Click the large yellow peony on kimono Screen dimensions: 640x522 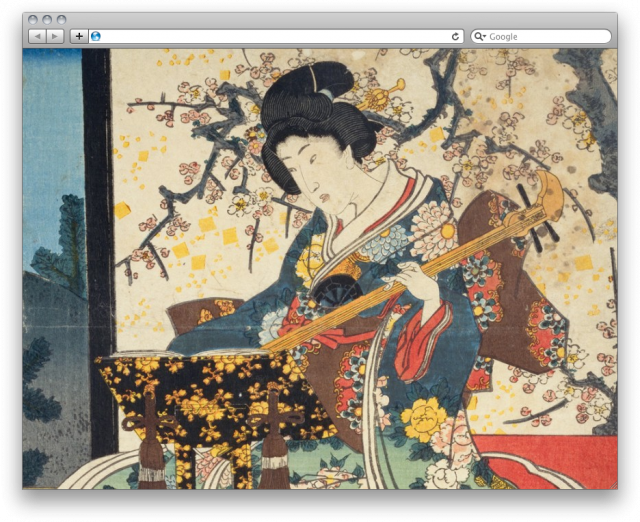click(426, 418)
